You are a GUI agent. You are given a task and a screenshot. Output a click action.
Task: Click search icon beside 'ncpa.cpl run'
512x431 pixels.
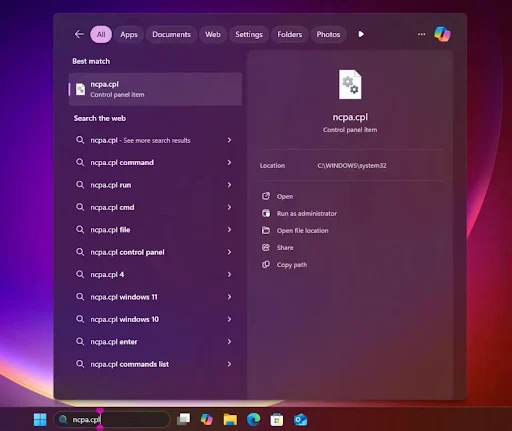click(80, 185)
